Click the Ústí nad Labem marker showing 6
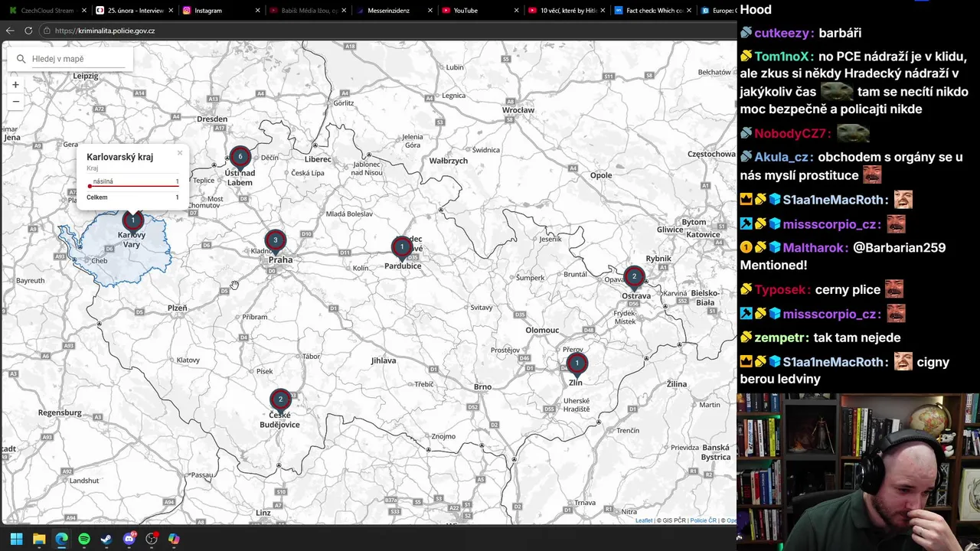This screenshot has width=980, height=551. [240, 158]
